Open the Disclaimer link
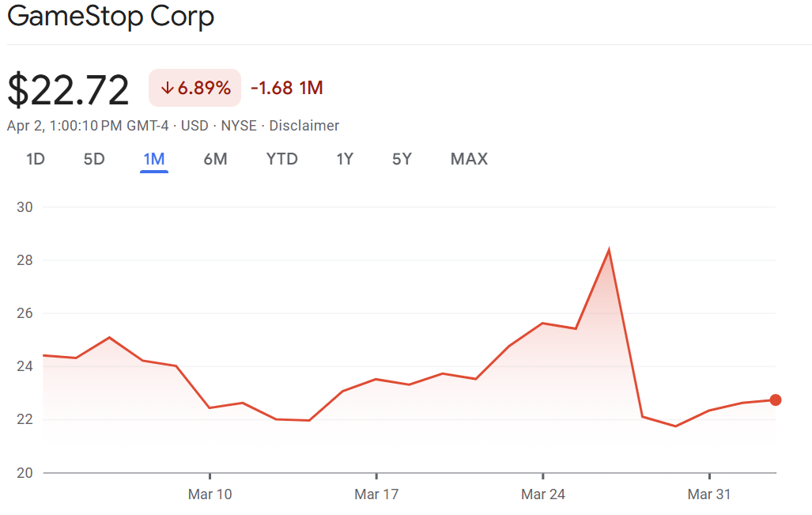 pos(304,126)
